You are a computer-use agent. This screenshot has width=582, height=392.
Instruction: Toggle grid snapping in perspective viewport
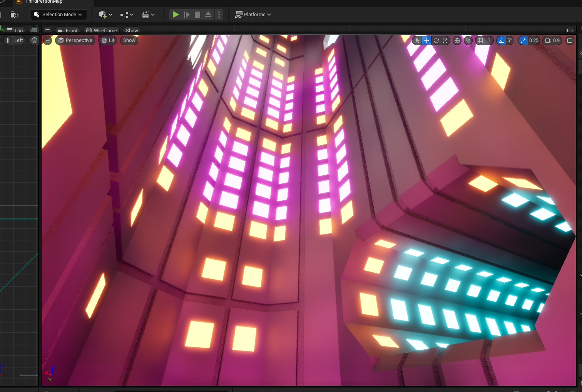tap(480, 40)
